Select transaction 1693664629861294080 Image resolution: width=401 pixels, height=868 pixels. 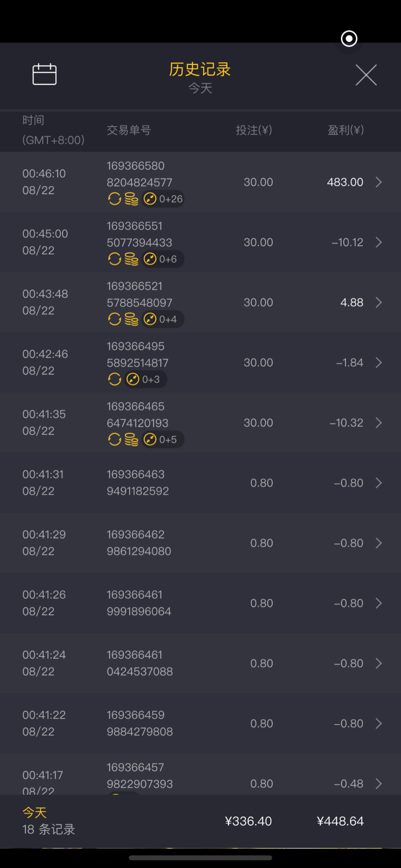click(139, 543)
